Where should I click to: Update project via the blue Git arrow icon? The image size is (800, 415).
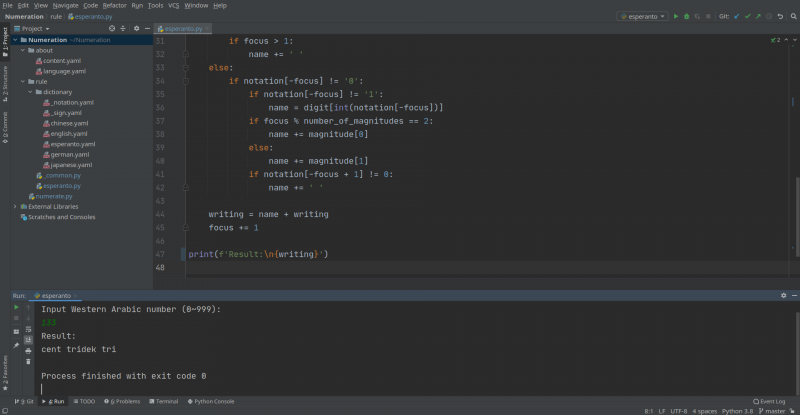pyautogui.click(x=737, y=16)
